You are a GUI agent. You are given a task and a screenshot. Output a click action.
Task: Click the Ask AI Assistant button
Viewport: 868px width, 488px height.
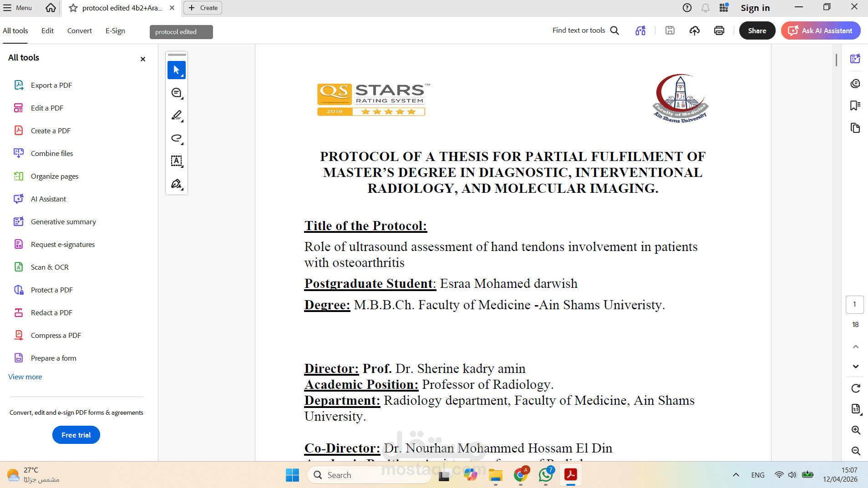[821, 30]
